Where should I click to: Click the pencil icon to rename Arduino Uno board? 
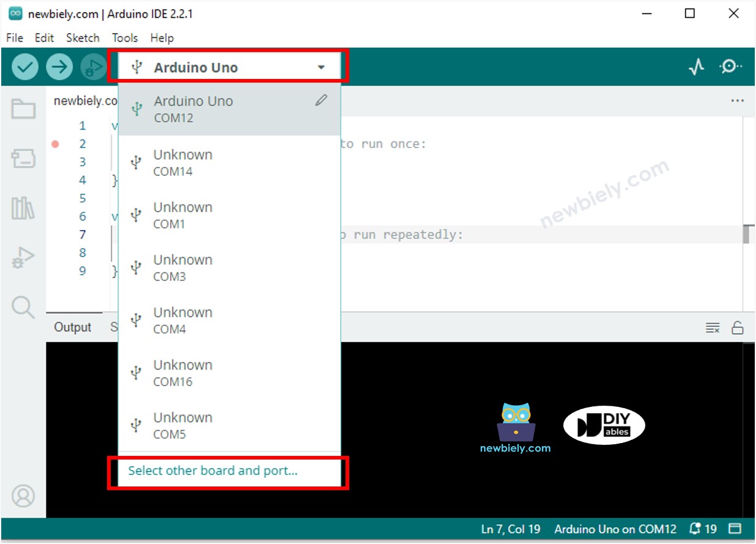tap(321, 100)
